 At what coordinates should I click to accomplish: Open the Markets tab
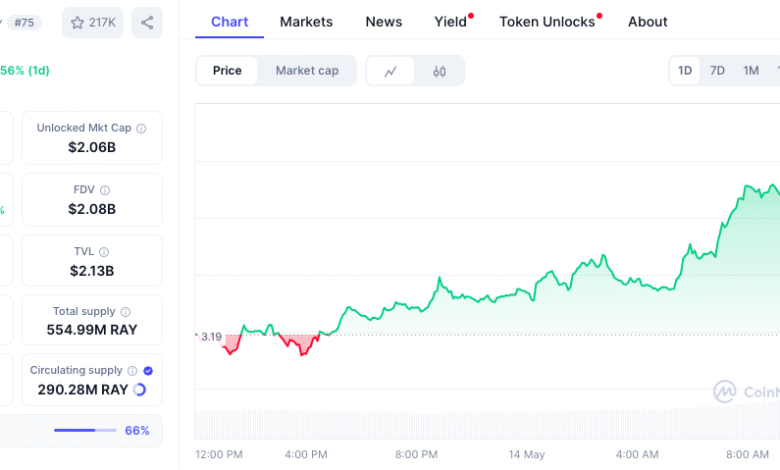coord(306,21)
